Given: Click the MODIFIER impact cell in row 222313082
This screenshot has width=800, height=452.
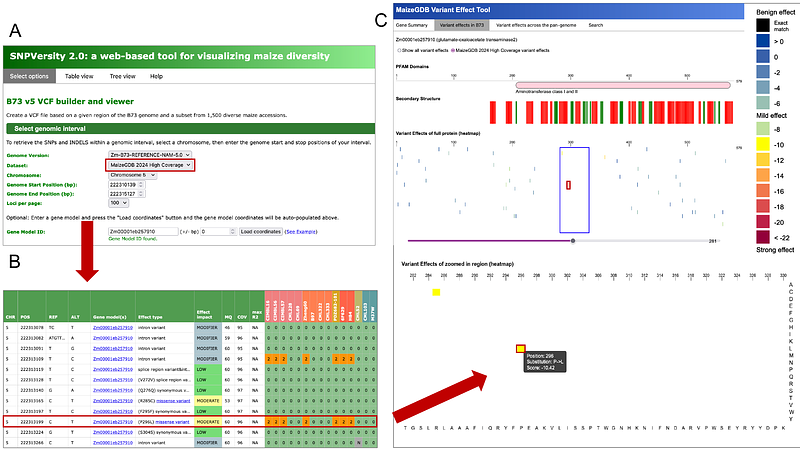Looking at the screenshot, I should pos(208,338).
